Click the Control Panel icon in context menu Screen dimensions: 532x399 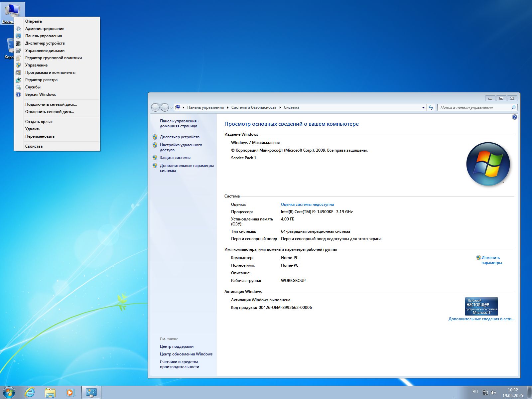[19, 36]
